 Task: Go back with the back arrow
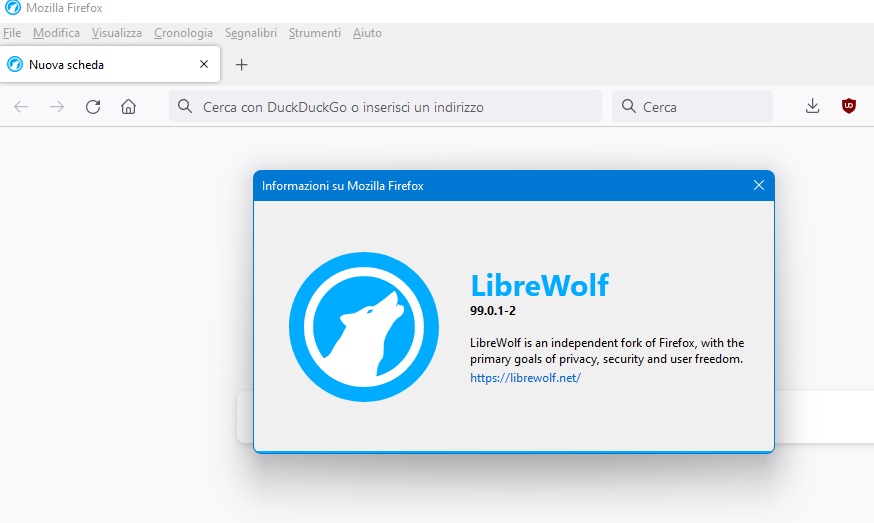[21, 106]
